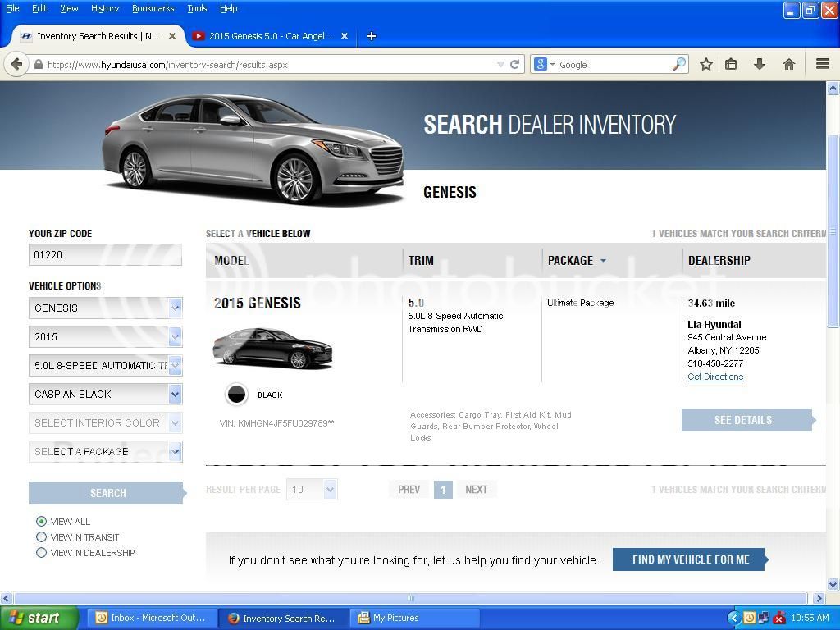
Task: Click the Windows Start button
Action: coord(38,619)
